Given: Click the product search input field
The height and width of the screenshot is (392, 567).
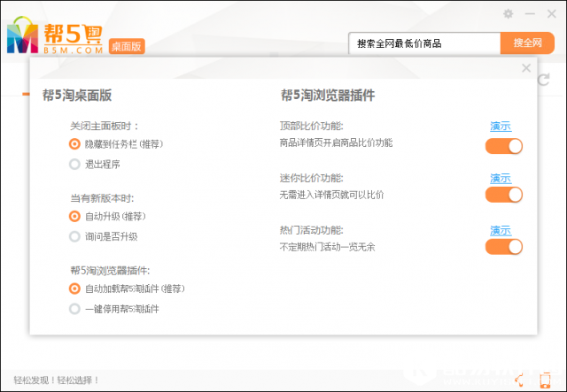Looking at the screenshot, I should (423, 43).
